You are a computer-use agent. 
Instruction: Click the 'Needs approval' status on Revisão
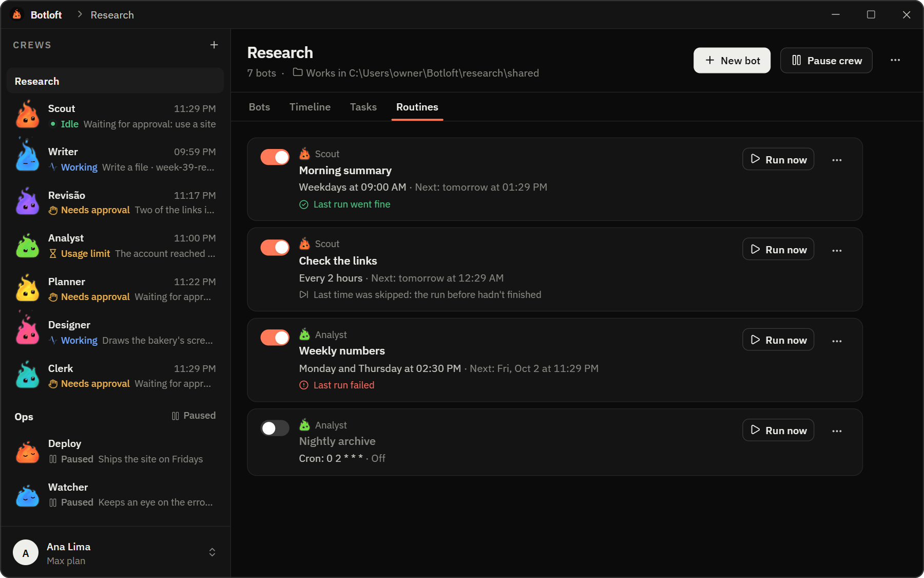[x=89, y=210]
